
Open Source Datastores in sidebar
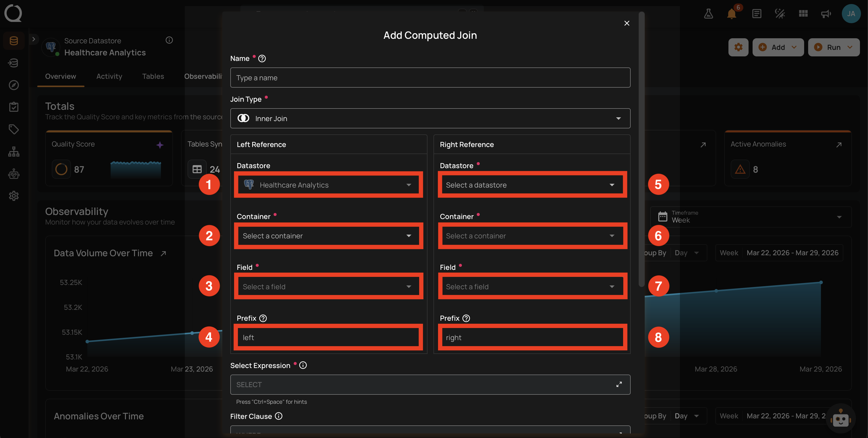click(14, 41)
